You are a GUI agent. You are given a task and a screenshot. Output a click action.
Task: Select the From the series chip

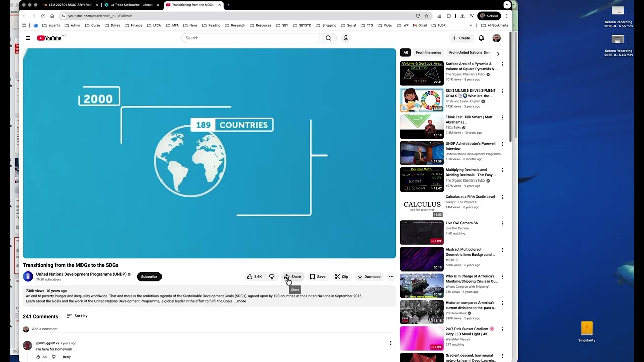[428, 53]
